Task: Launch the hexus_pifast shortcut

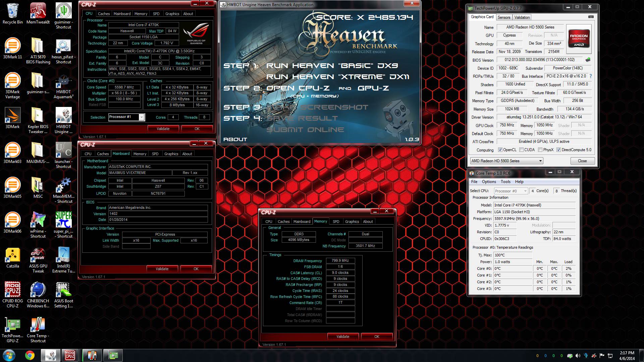Action: click(63, 51)
